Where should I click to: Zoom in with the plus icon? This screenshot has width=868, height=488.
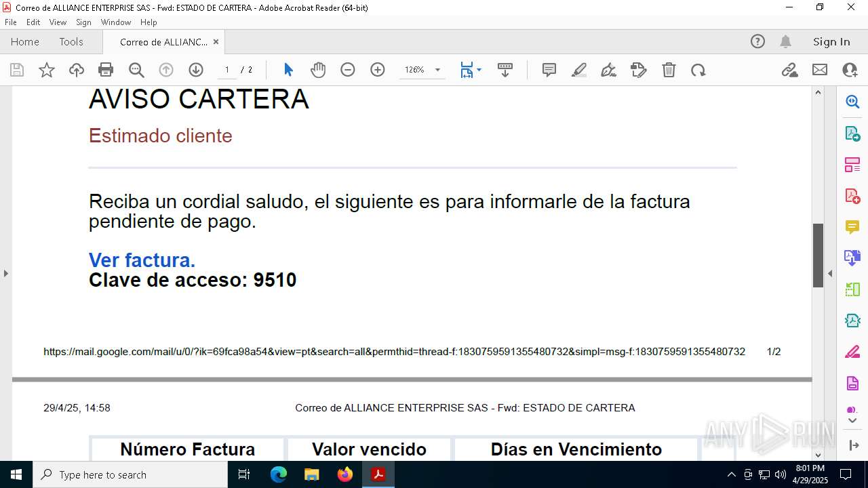378,70
